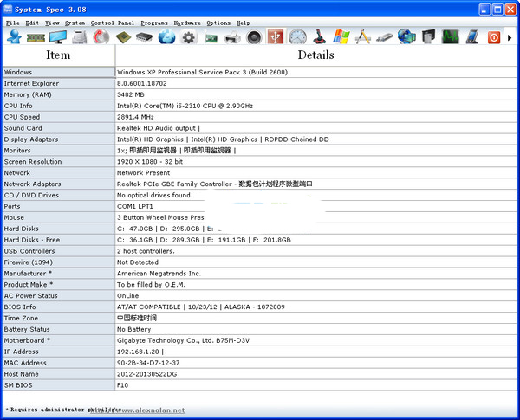
Task: Open the PDA handheld device icon
Action: pos(472,36)
